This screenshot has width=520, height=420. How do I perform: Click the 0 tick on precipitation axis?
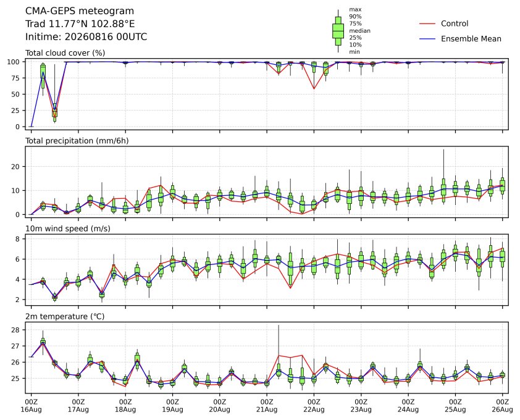(18, 215)
